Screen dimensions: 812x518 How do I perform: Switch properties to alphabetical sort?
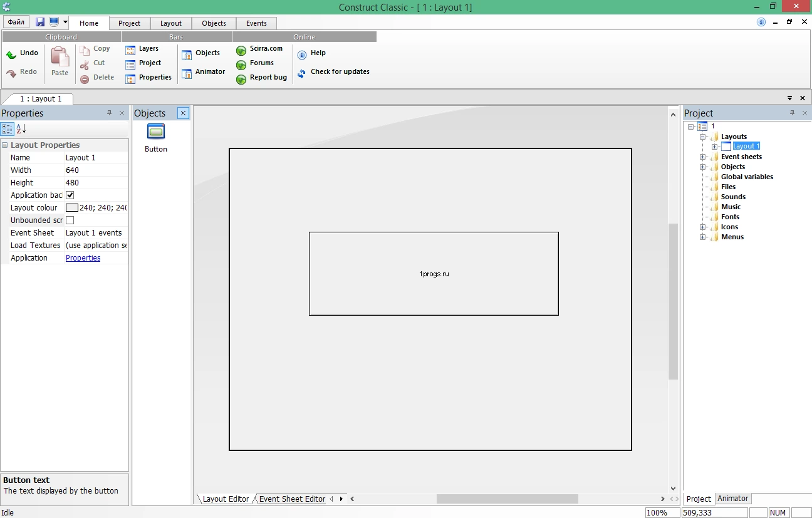point(21,129)
